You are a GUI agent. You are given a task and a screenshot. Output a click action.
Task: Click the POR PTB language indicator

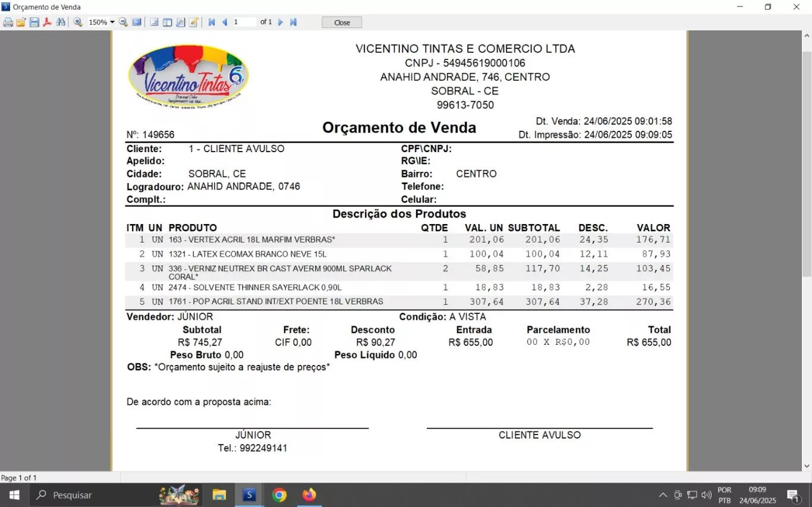[725, 495]
